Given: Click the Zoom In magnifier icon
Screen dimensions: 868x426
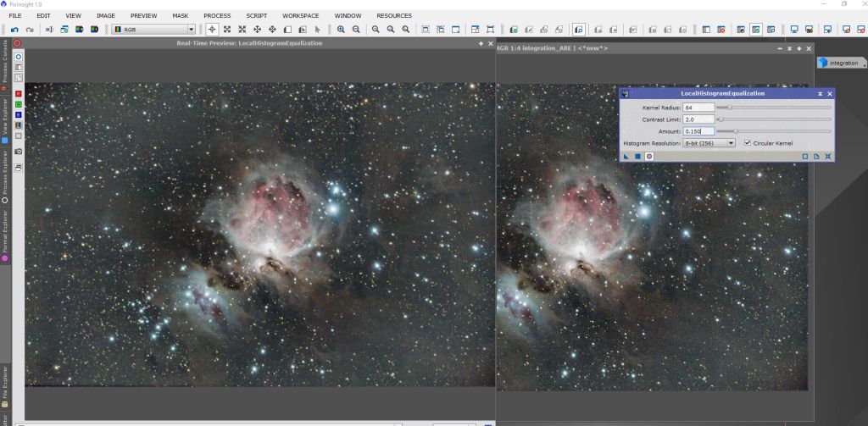Looking at the screenshot, I should [341, 30].
